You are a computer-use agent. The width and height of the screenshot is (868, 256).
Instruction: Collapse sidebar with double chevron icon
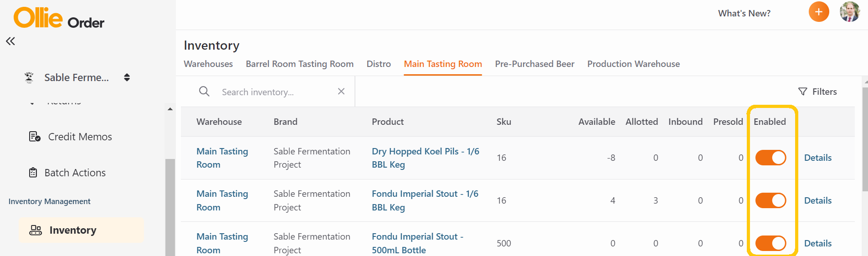coord(10,41)
